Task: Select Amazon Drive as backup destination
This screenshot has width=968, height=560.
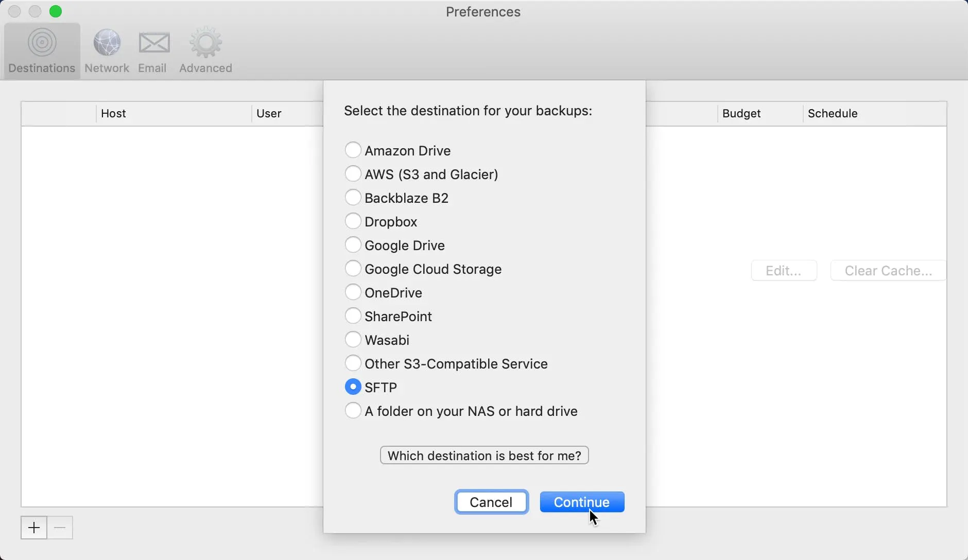Action: [353, 150]
